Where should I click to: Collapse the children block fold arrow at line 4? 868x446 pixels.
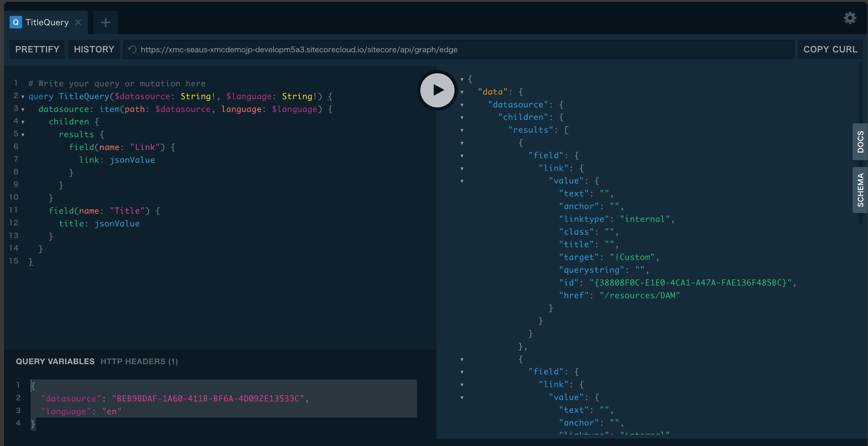click(23, 122)
